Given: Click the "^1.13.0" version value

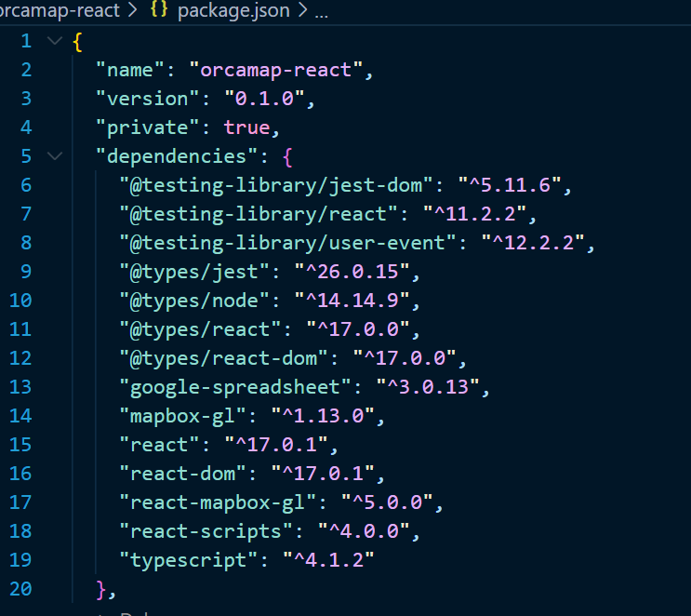Looking at the screenshot, I should (x=323, y=416).
